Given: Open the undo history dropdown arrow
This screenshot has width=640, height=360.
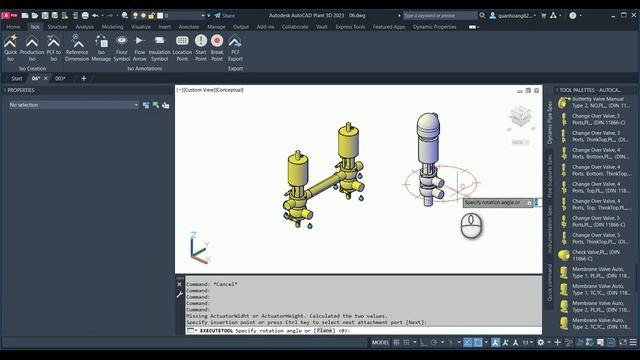Looking at the screenshot, I should (102, 16).
